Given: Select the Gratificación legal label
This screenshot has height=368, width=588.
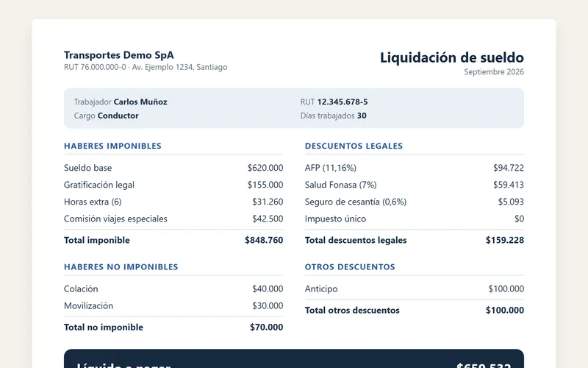Looking at the screenshot, I should click(99, 185).
